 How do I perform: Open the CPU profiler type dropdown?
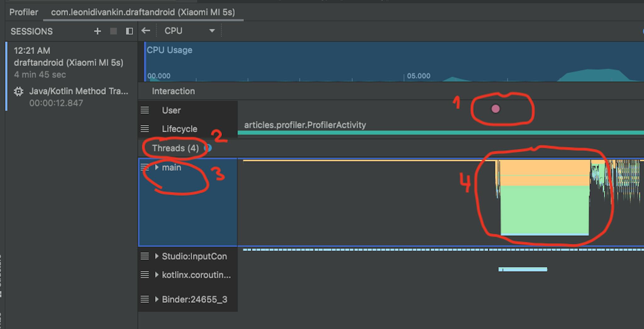212,30
